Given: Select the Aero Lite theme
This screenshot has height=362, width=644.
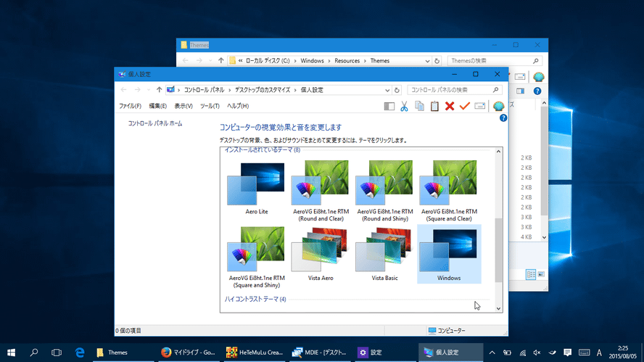Looking at the screenshot, I should point(256,189).
